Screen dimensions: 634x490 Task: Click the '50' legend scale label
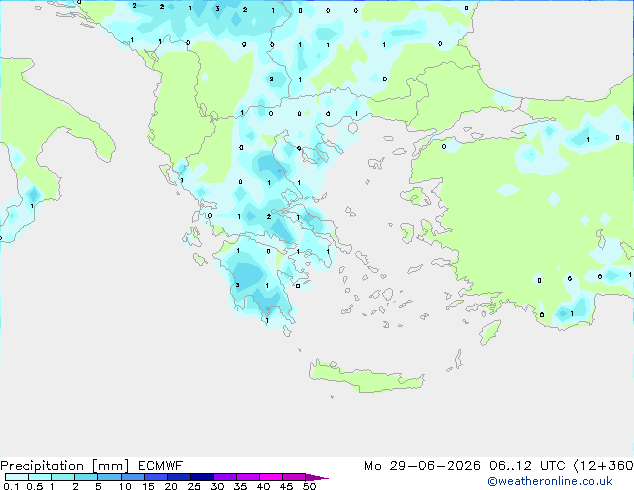tap(310, 486)
